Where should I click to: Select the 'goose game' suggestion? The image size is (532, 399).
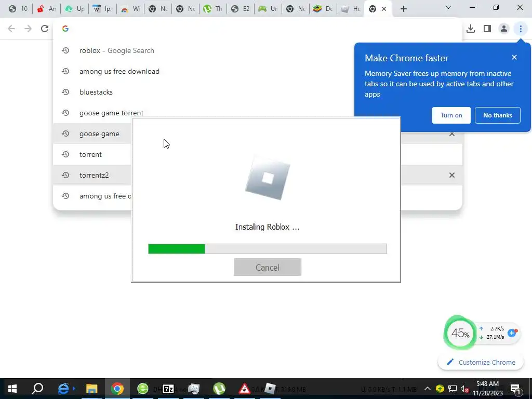coord(92,134)
